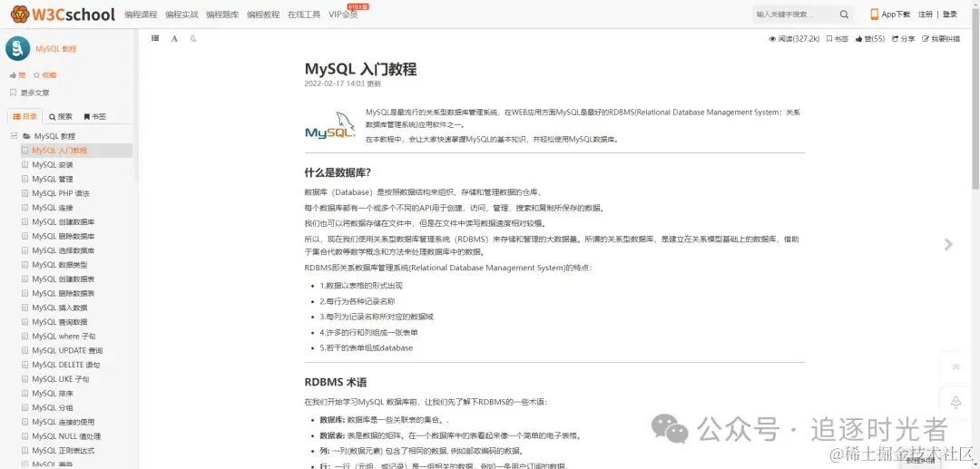Click the search magnifier icon
980x469 pixels.
point(844,15)
